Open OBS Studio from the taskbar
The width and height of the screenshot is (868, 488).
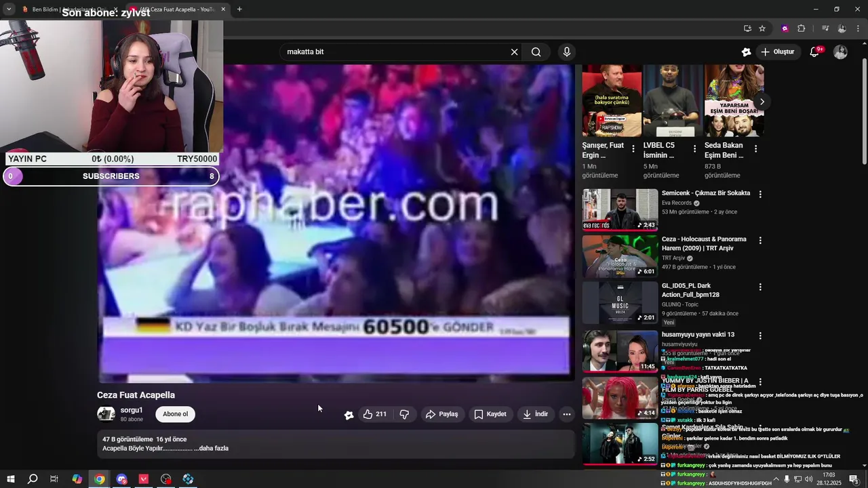166,479
